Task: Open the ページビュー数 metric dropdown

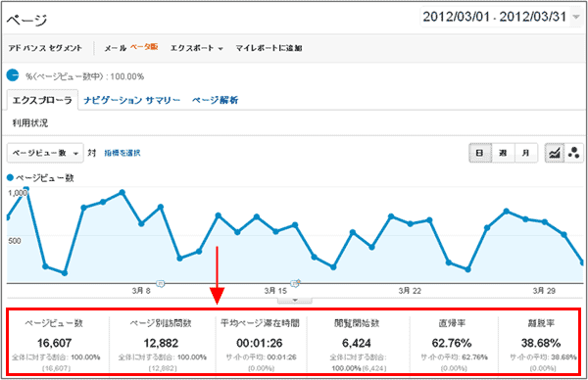Action: (45, 153)
